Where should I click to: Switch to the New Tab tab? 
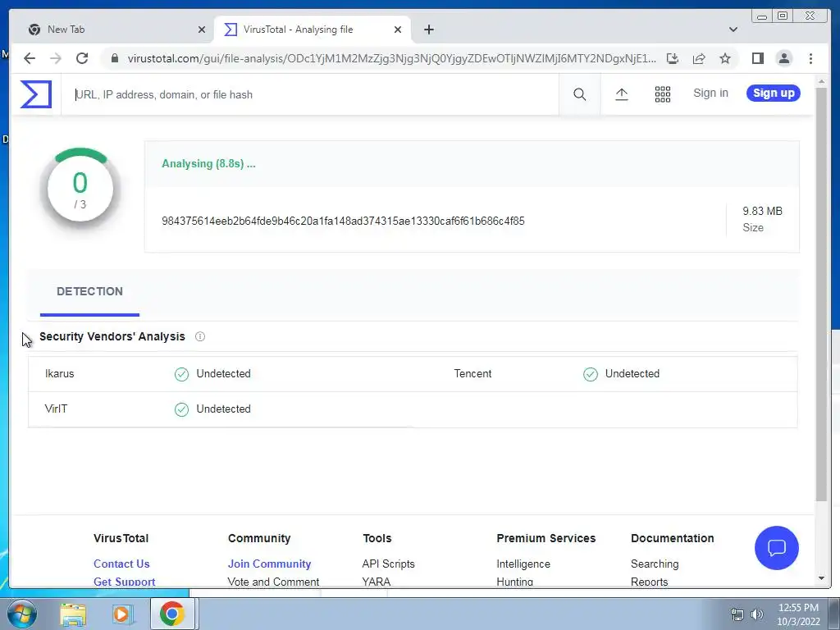(x=115, y=30)
